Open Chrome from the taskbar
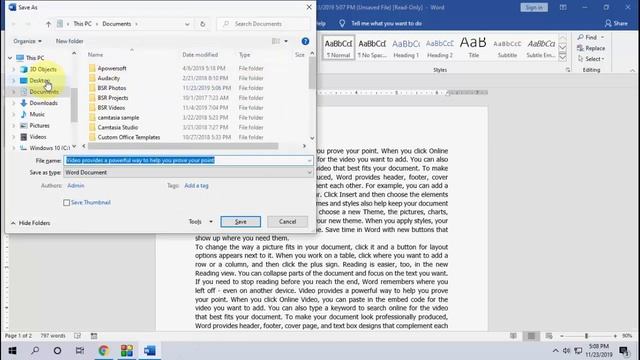The image size is (640, 360). (x=104, y=351)
